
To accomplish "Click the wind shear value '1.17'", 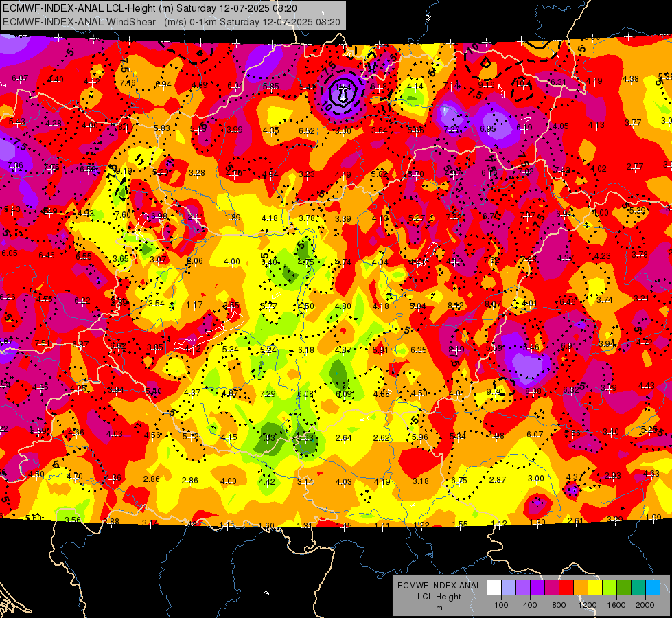I will click(x=194, y=305).
